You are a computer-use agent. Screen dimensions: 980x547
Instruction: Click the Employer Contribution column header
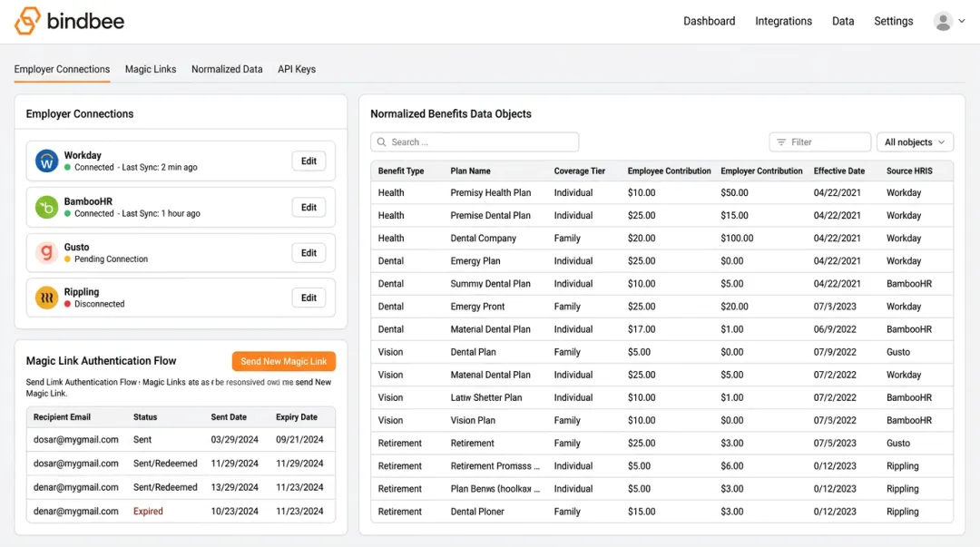(761, 171)
